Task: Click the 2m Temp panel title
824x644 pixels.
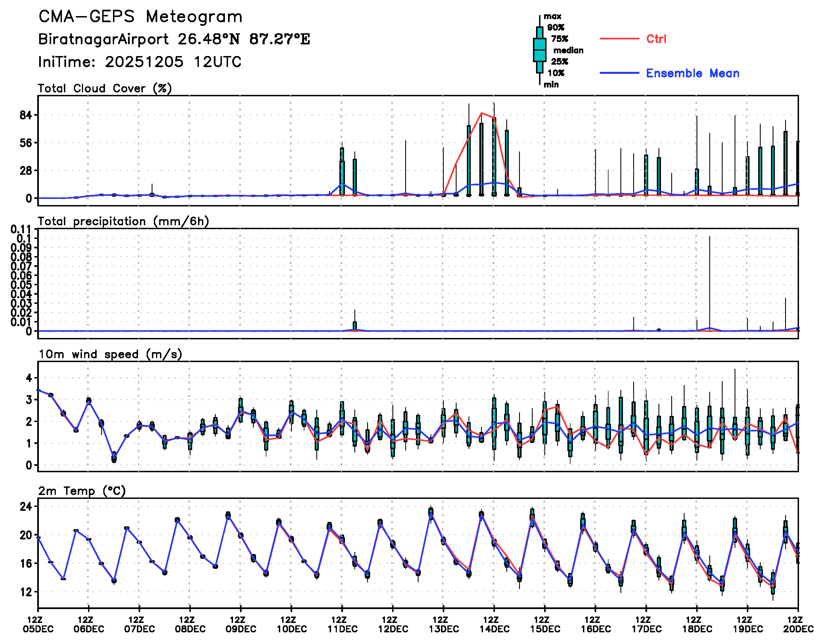Action: coord(82,491)
